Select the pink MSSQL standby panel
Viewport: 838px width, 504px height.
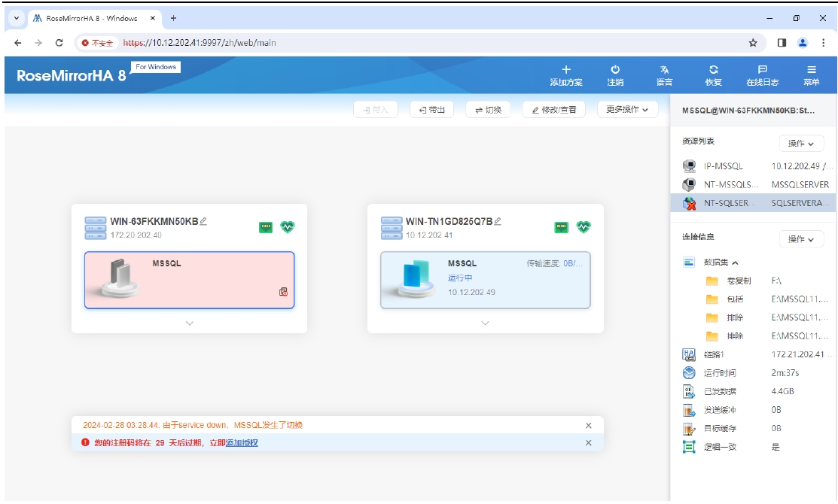pyautogui.click(x=189, y=281)
